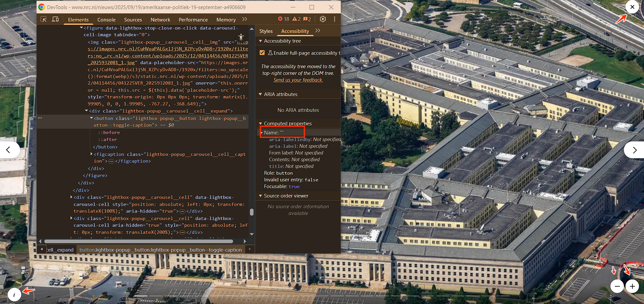Image resolution: width=644 pixels, height=304 pixels.
Task: Go to the next lightbox image
Action: point(634,150)
